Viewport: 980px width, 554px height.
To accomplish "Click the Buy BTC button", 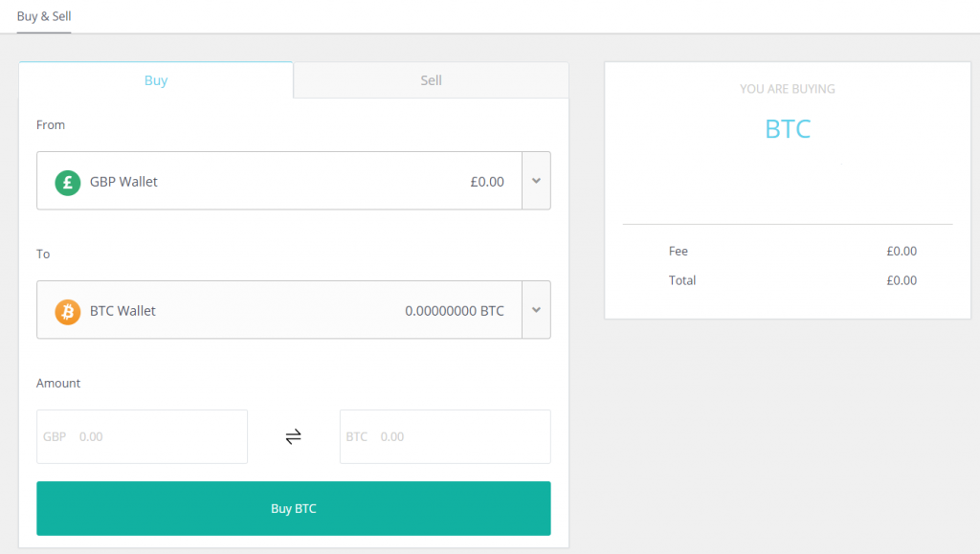I will (293, 508).
